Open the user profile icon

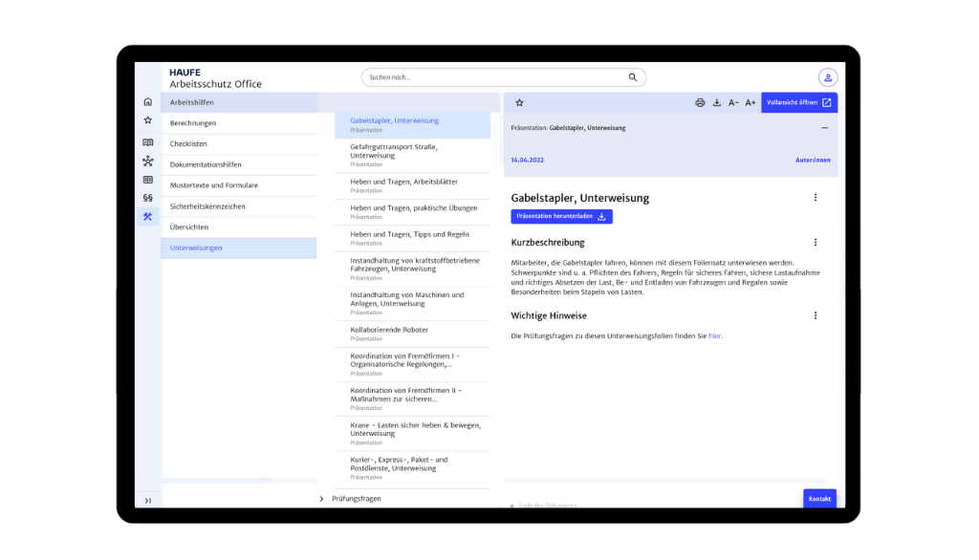(827, 77)
